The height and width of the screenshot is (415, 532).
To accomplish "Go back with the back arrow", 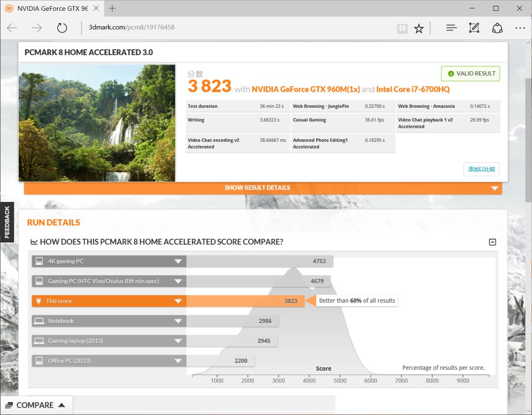I will tap(12, 28).
